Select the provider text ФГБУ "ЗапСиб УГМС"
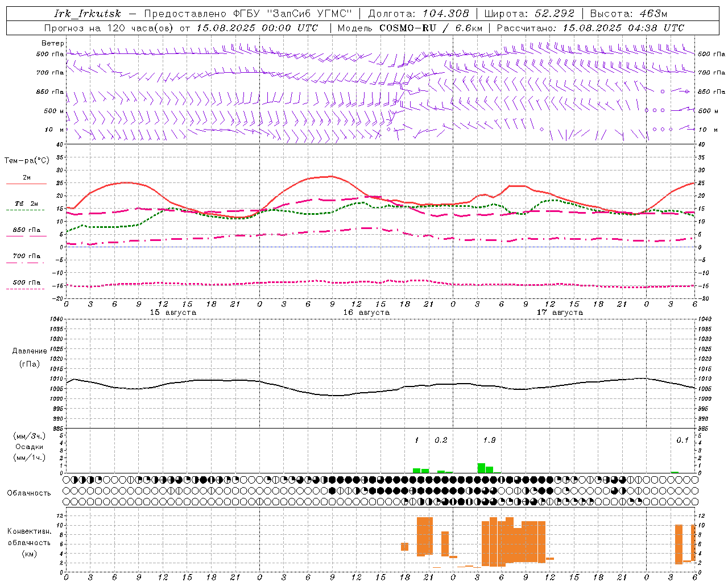Screen dimensions: 728x582 (x=293, y=14)
